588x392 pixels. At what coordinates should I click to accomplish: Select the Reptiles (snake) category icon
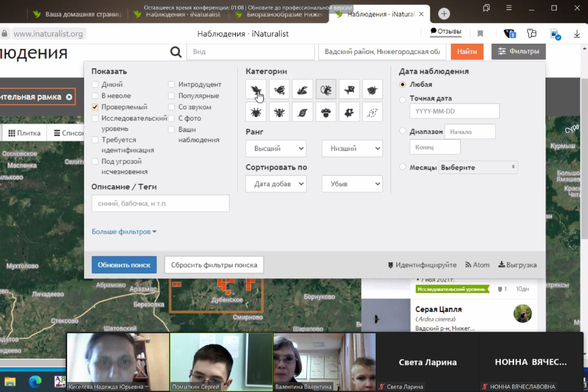tap(303, 89)
